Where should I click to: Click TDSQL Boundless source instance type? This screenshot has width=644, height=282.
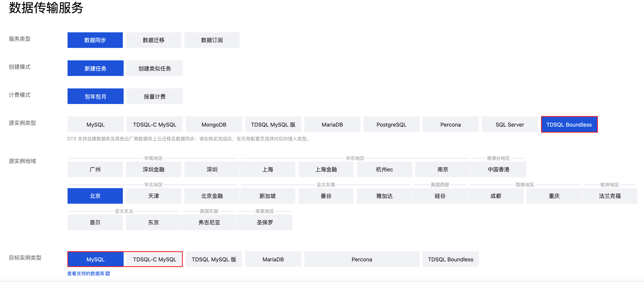point(569,124)
